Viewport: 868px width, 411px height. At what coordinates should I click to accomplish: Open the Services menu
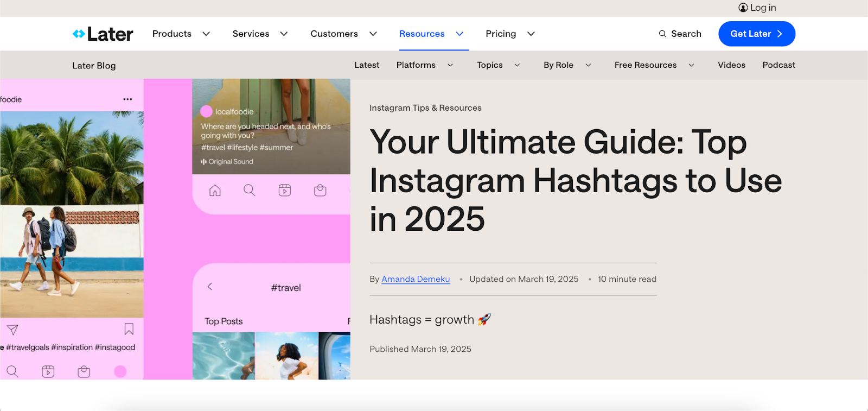coord(251,34)
